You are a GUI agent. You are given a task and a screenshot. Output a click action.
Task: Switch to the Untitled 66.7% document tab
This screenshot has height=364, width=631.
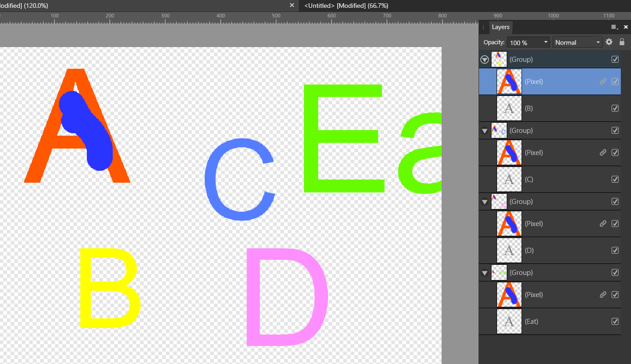pos(346,6)
